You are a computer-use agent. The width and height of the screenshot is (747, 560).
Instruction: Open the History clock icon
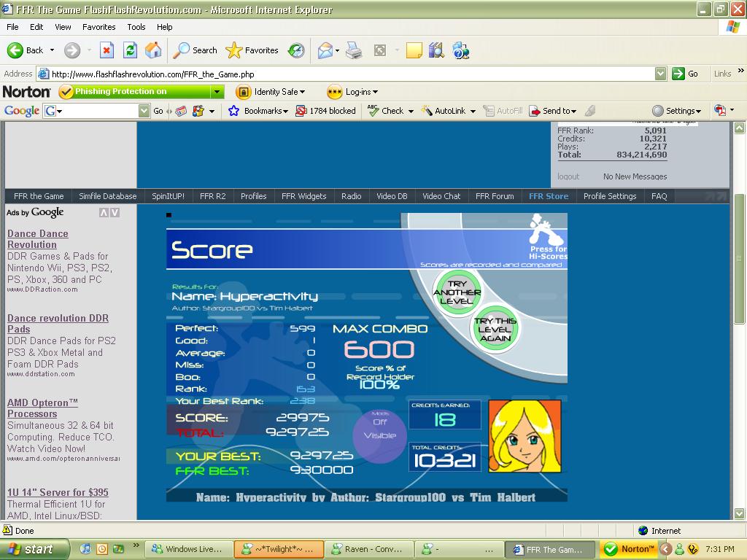[296, 50]
